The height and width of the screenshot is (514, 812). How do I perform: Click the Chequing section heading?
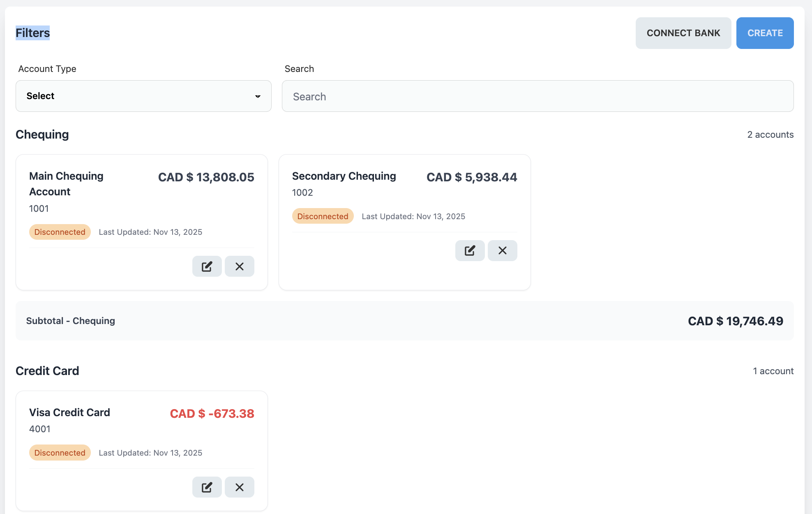tap(42, 134)
